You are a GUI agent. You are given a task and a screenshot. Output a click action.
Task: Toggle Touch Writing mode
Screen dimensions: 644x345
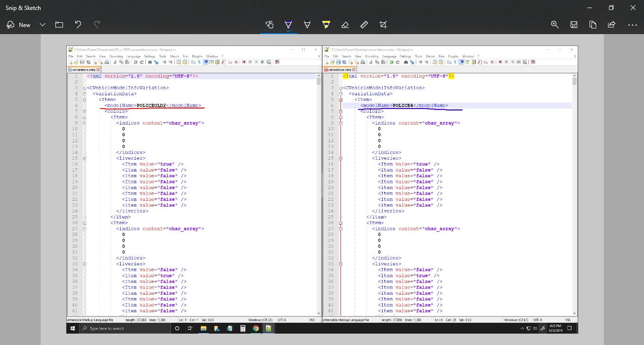pos(269,25)
